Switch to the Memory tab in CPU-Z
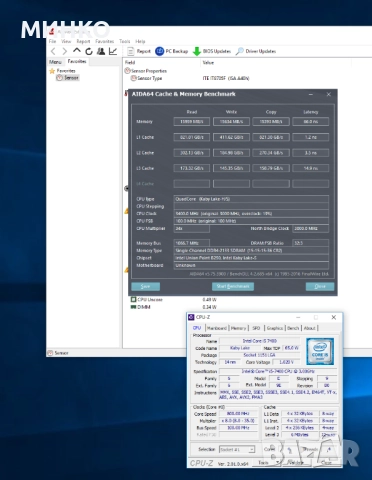Screen dimensions: 372x480 (238, 328)
